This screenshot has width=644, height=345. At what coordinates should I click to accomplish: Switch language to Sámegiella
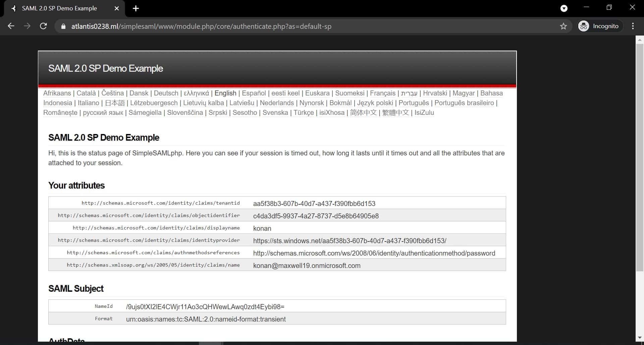[x=145, y=113]
